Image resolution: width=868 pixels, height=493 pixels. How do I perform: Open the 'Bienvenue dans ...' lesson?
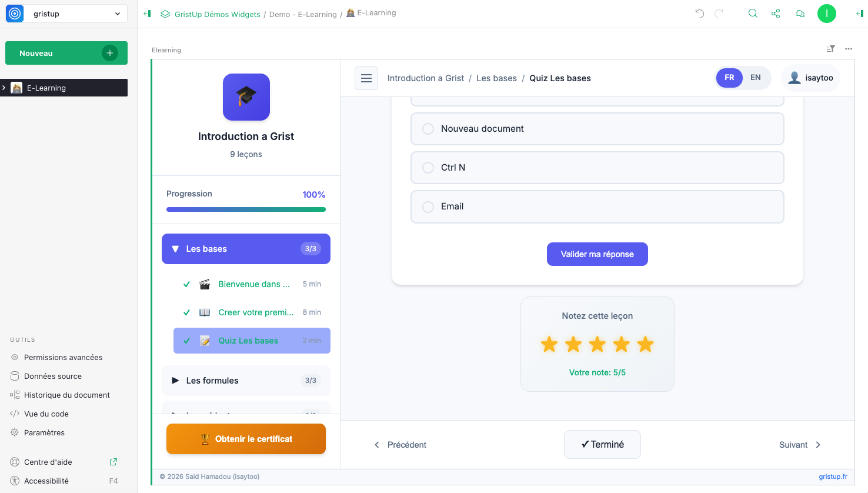(253, 284)
